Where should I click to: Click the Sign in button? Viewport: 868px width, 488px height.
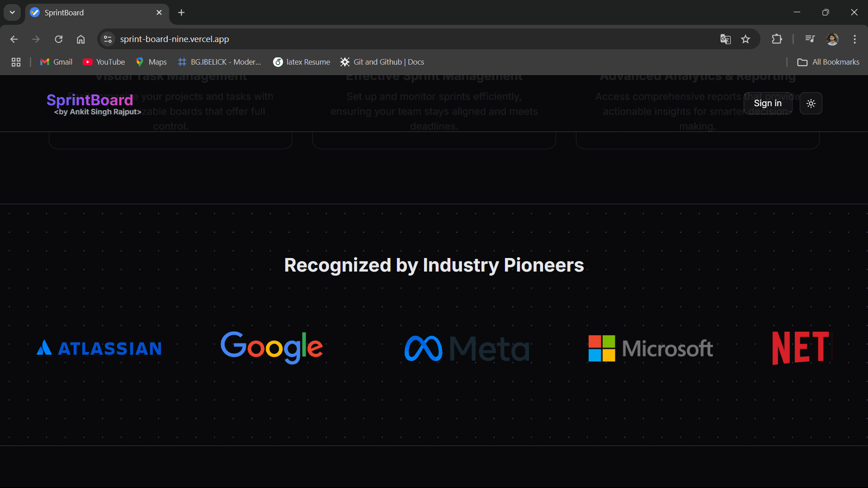768,103
